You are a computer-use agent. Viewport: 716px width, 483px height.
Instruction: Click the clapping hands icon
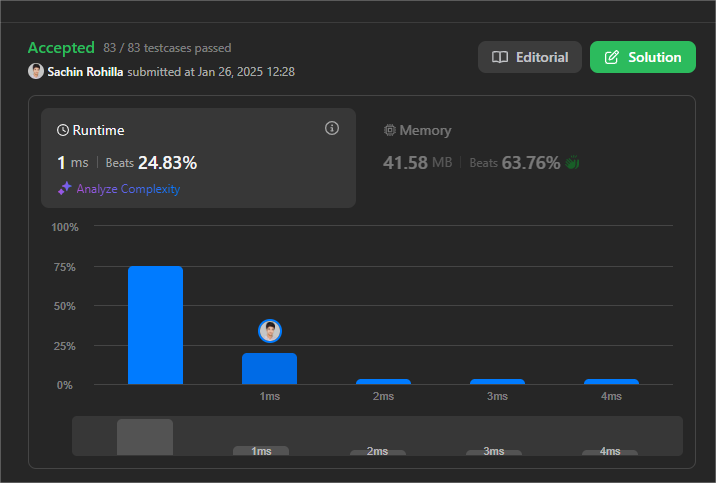coord(572,162)
